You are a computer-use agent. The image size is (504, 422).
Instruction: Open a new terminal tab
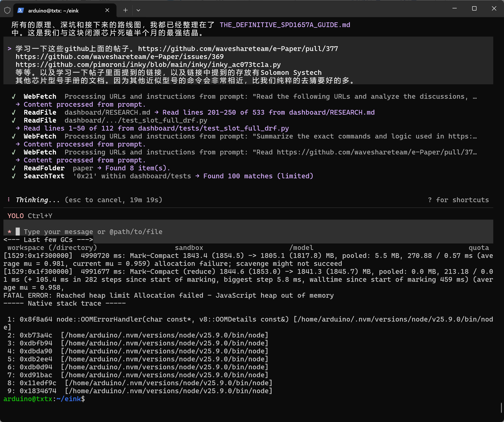tap(125, 10)
